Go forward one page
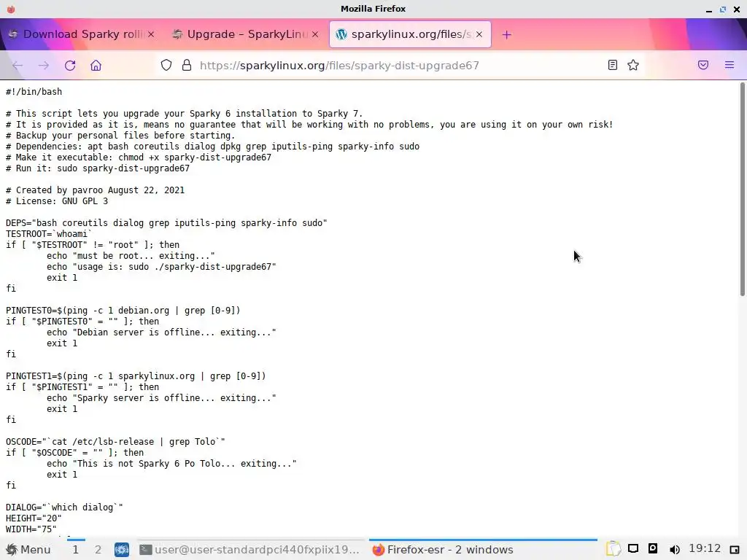Image resolution: width=747 pixels, height=560 pixels. pyautogui.click(x=43, y=66)
